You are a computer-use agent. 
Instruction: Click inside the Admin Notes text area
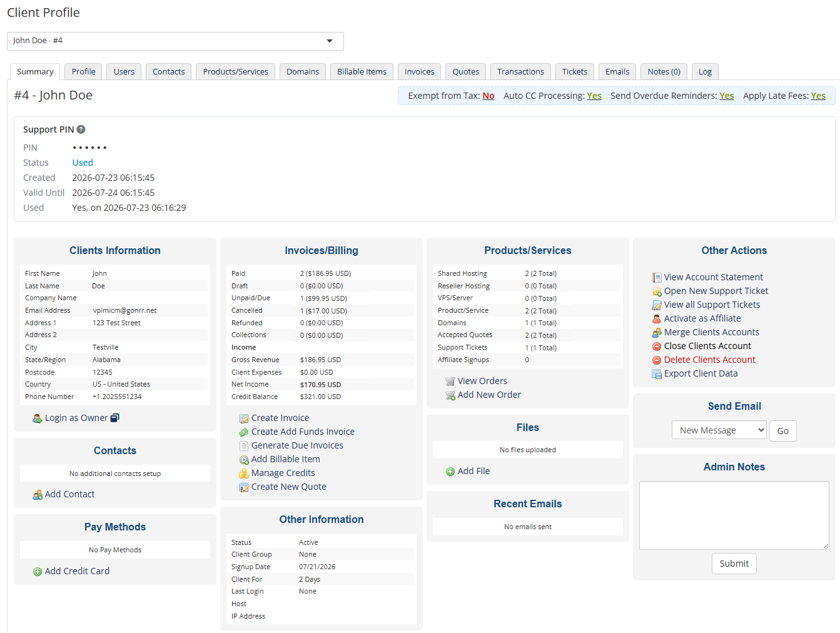pos(734,515)
